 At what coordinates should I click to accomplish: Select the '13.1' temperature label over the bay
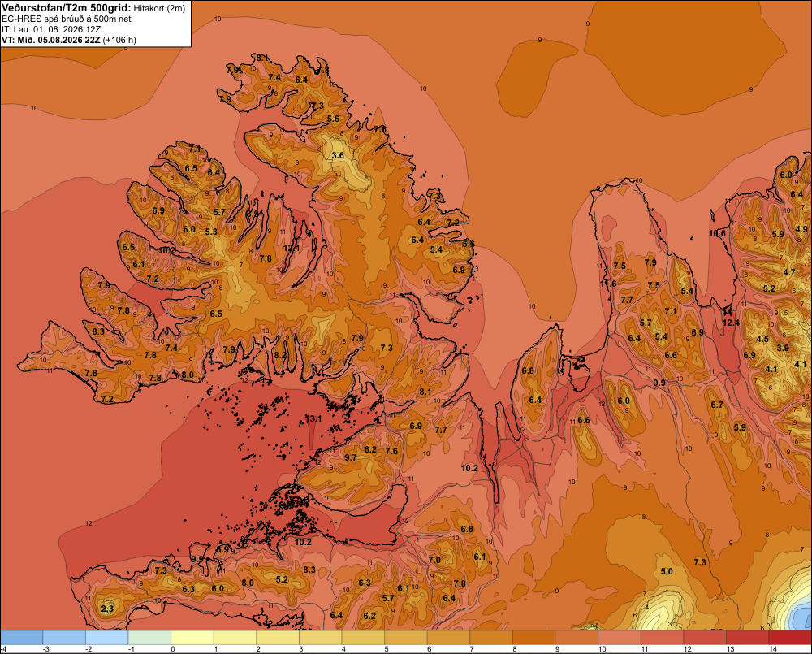313,418
